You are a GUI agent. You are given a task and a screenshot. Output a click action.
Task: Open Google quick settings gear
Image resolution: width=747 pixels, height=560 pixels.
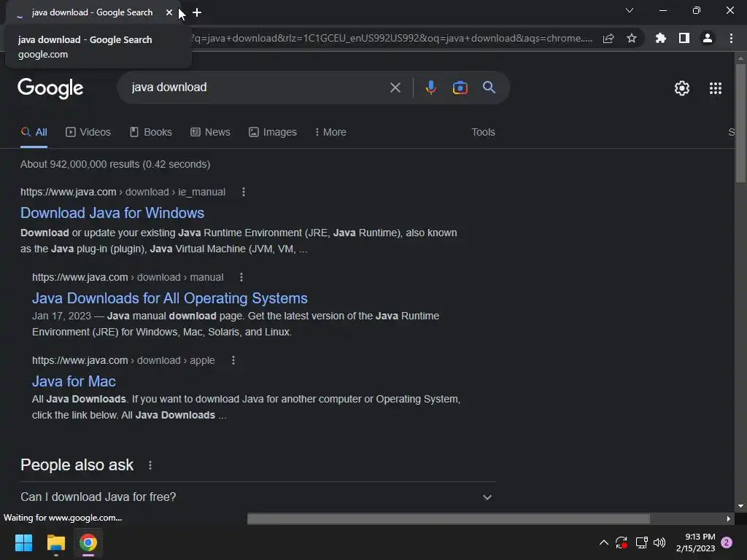[x=682, y=88]
